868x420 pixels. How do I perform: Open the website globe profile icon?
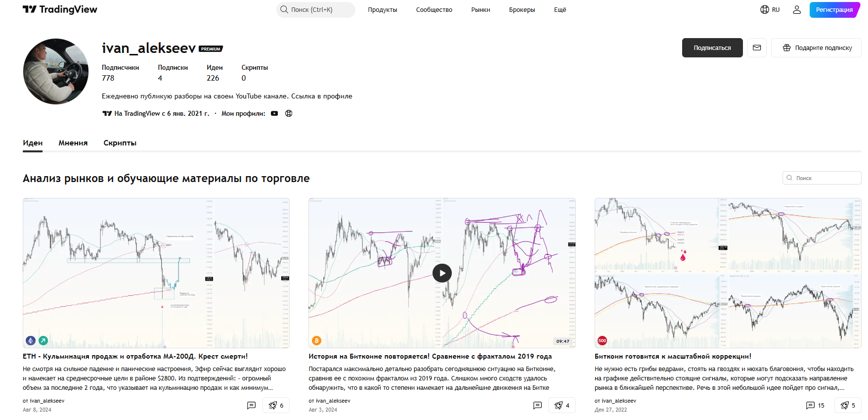tap(289, 113)
